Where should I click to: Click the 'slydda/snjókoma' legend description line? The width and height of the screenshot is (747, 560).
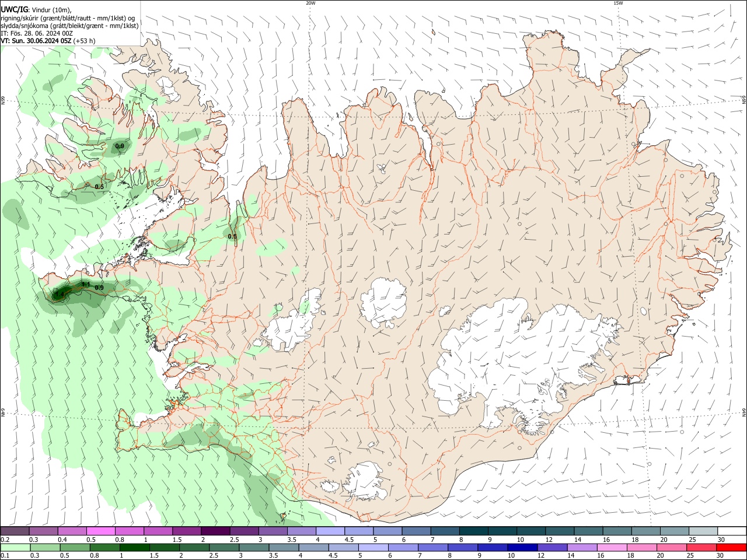click(x=69, y=26)
